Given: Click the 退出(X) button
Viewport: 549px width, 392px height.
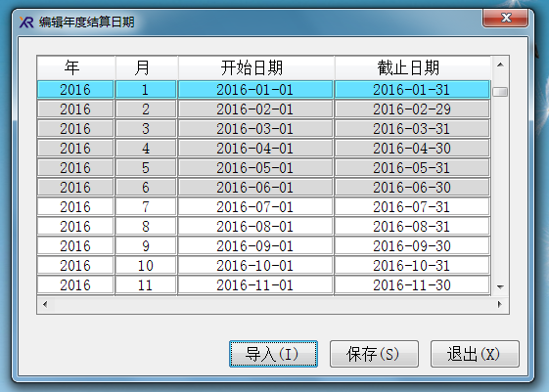Looking at the screenshot, I should pos(475,354).
